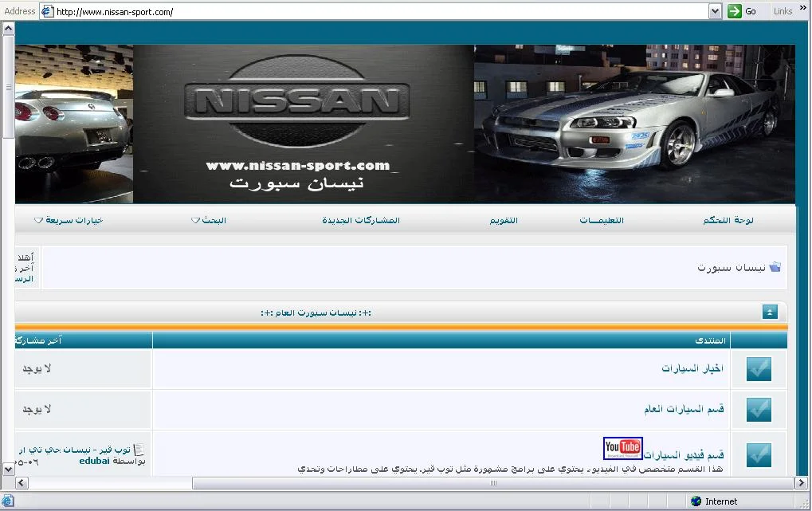Click the vertical scrollbar down arrow

[x=8, y=469]
